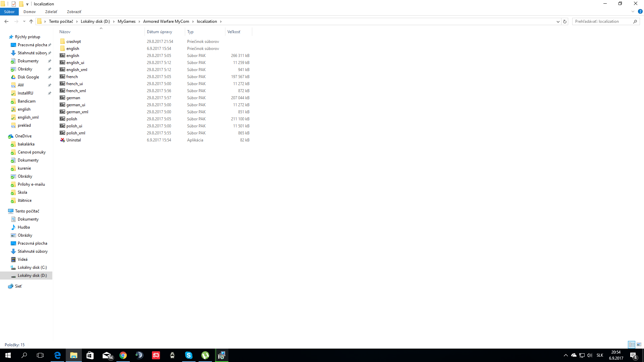
Task: Switch to details view layout icon
Action: click(632, 345)
